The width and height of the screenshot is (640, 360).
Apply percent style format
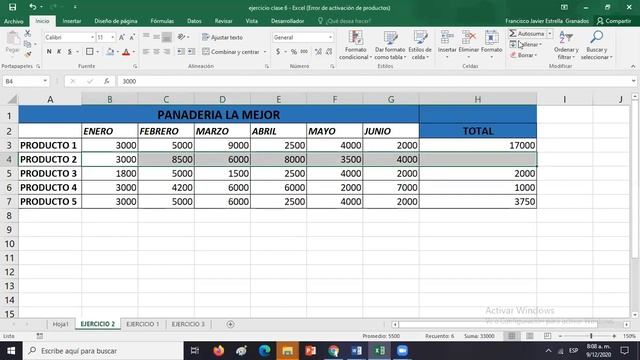[x=293, y=52]
